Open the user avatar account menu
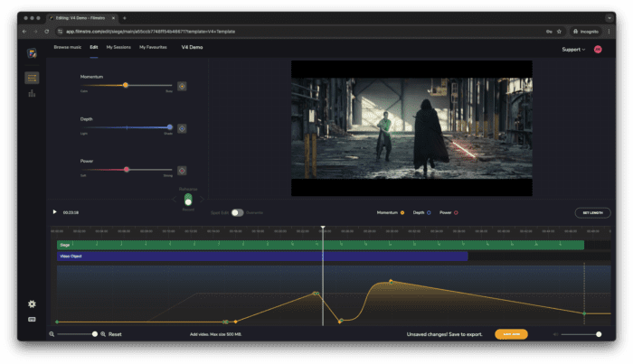Viewport: 633px width, 364px height. point(598,49)
